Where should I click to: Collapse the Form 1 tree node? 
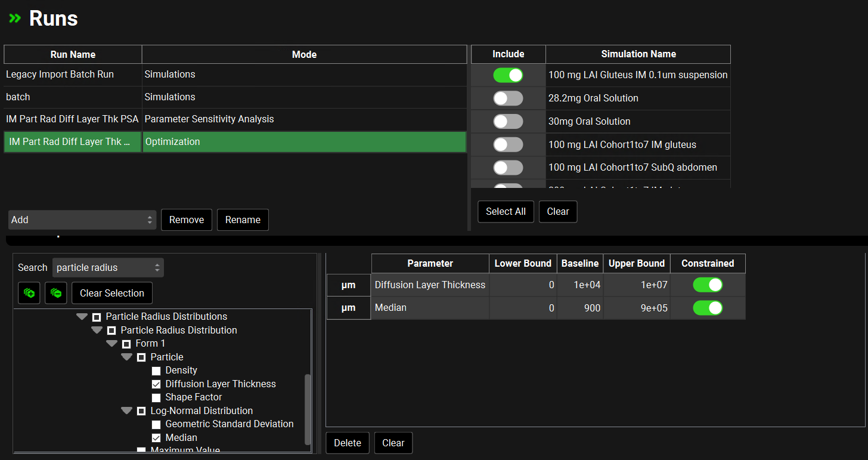pos(111,344)
